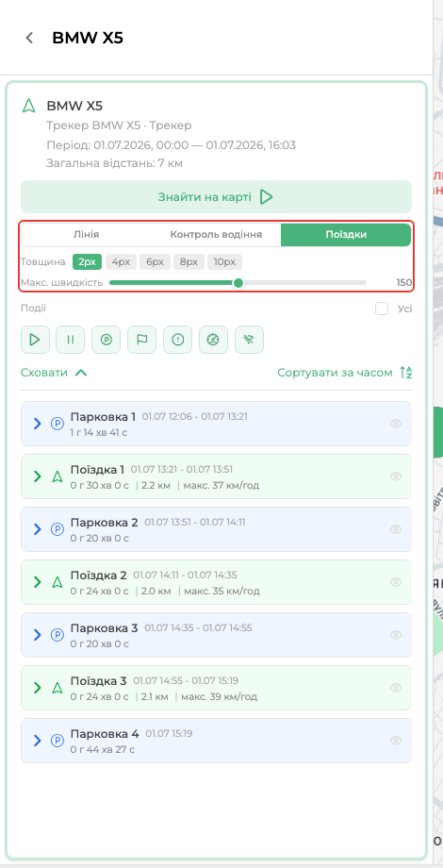Click the play triangle icon in Знайти на карті
This screenshot has height=868, width=443.
point(267,197)
